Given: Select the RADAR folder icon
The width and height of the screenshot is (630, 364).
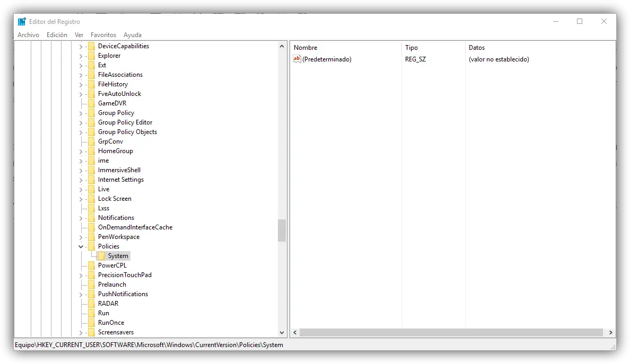Looking at the screenshot, I should click(91, 303).
